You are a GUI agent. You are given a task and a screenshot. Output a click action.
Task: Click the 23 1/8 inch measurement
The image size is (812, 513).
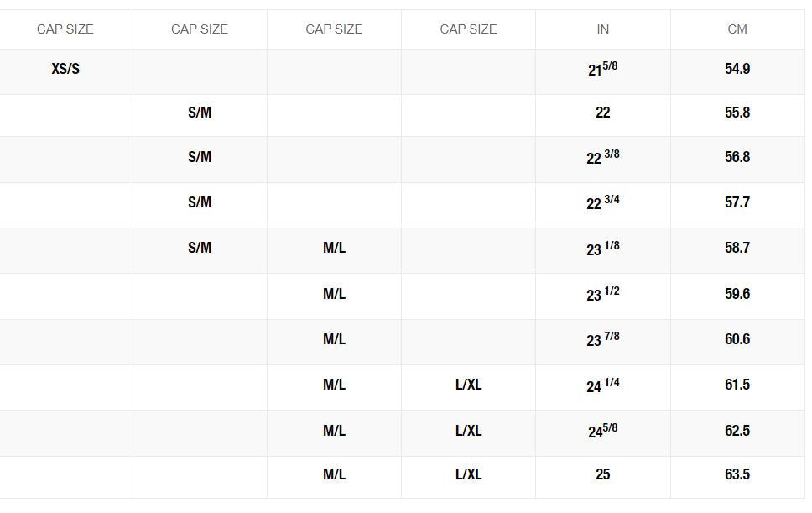(x=602, y=249)
